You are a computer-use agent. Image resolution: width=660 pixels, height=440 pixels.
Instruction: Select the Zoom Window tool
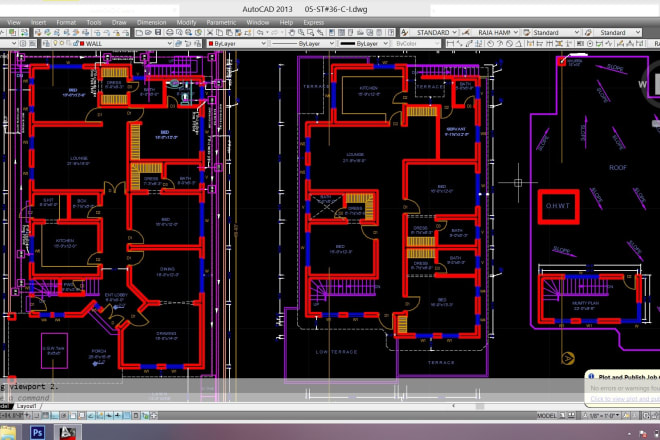(311, 32)
